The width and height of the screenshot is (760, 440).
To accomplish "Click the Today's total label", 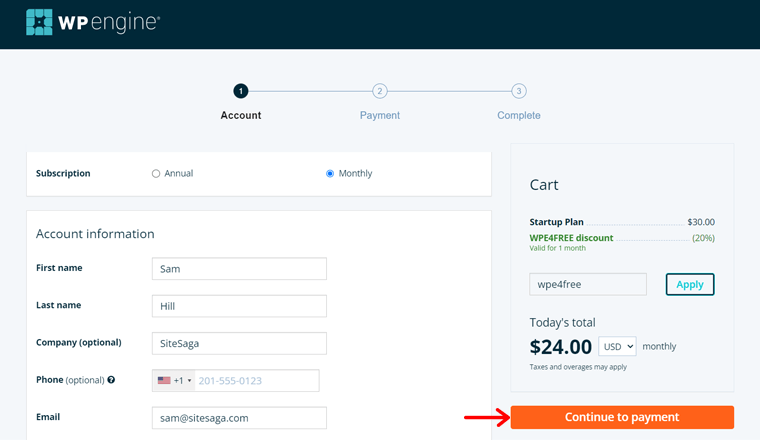I will tap(562, 323).
